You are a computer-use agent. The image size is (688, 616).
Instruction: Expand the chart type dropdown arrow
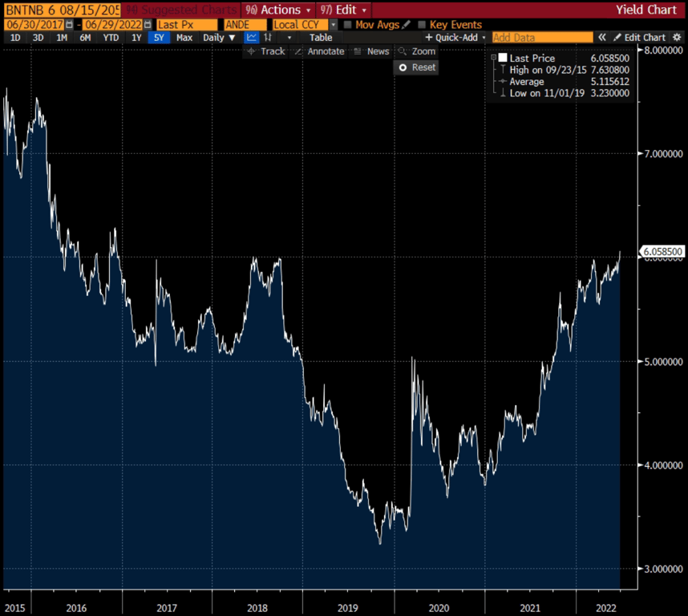(x=289, y=38)
